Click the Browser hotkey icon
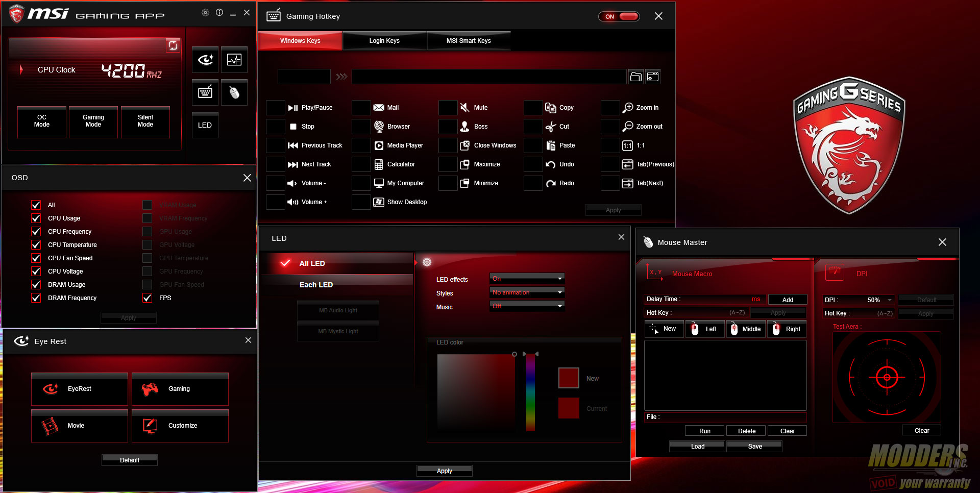Viewport: 980px width, 493px height. [x=379, y=126]
